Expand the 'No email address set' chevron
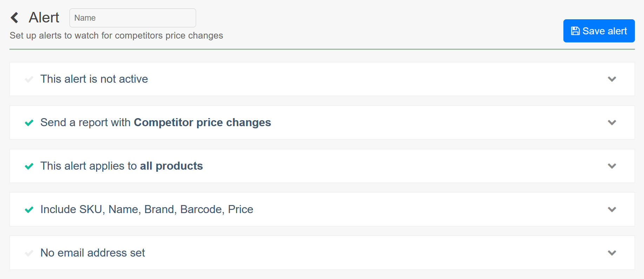The width and height of the screenshot is (644, 279). [612, 253]
